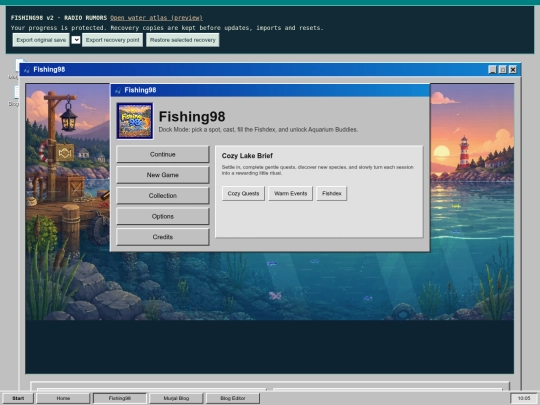
Task: Click the fish sign on the dock post
Action: pyautogui.click(x=65, y=153)
